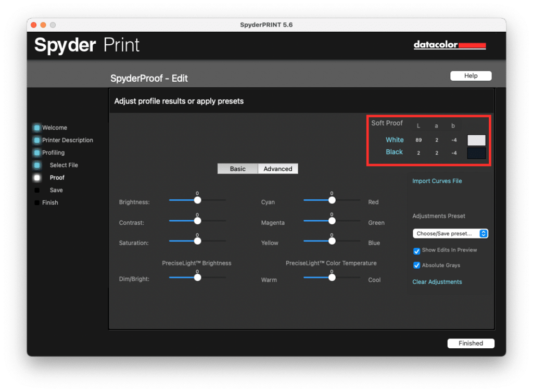This screenshot has width=533, height=392.
Task: Click the Profiling step indicator icon
Action: [37, 153]
